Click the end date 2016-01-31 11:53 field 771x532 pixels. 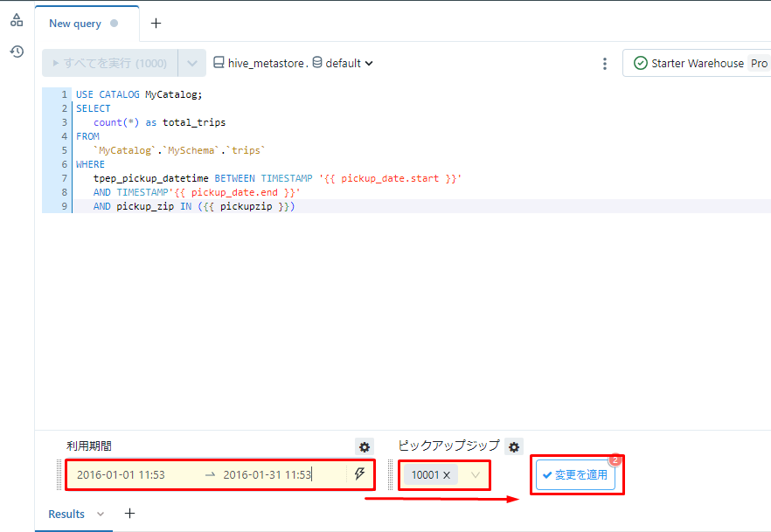tap(267, 475)
